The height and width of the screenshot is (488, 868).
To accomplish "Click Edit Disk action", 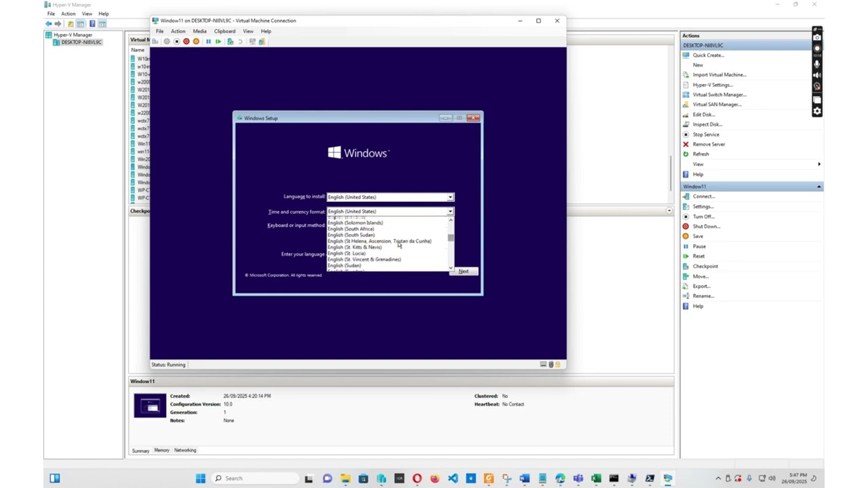I will click(704, 115).
